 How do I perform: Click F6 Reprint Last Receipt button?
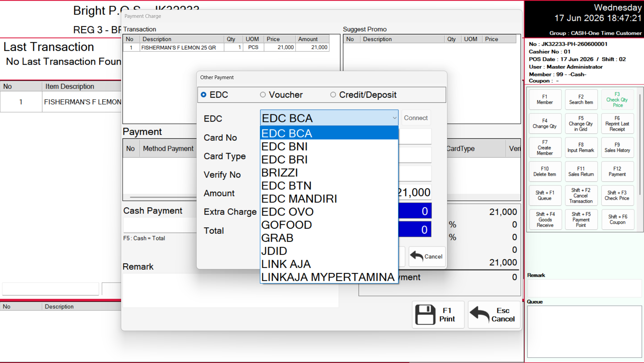[x=617, y=124]
